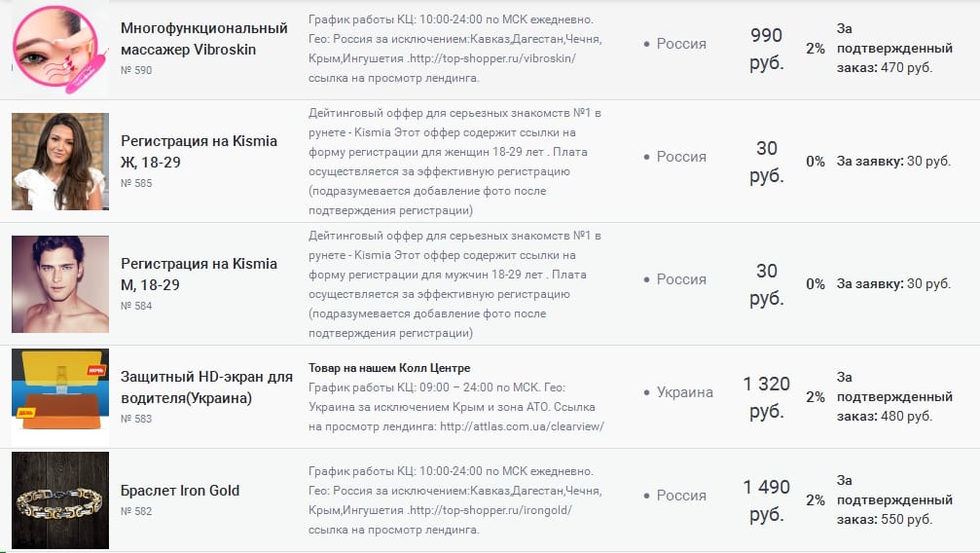Open the Kismia women's registration photo thumbnail
This screenshot has height=553, width=980.
[x=60, y=162]
